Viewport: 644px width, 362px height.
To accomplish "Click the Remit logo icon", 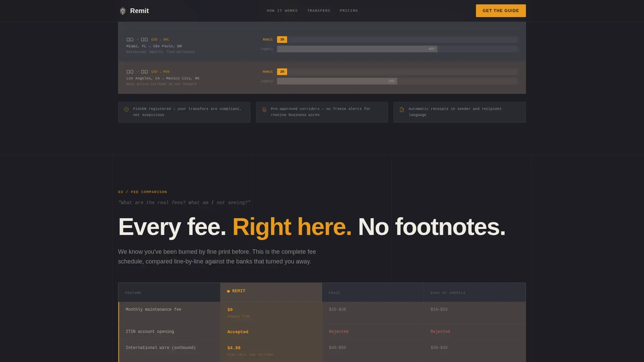I will (123, 11).
